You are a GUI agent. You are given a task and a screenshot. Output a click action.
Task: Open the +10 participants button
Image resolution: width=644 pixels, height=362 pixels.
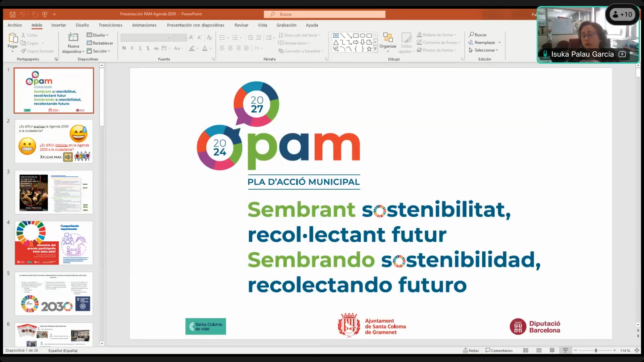pos(622,14)
